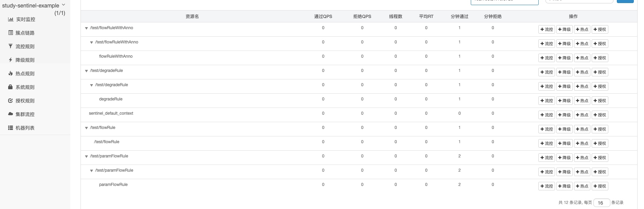Collapse the nested /test/degradeRule tree node
This screenshot has height=209, width=644.
[91, 85]
